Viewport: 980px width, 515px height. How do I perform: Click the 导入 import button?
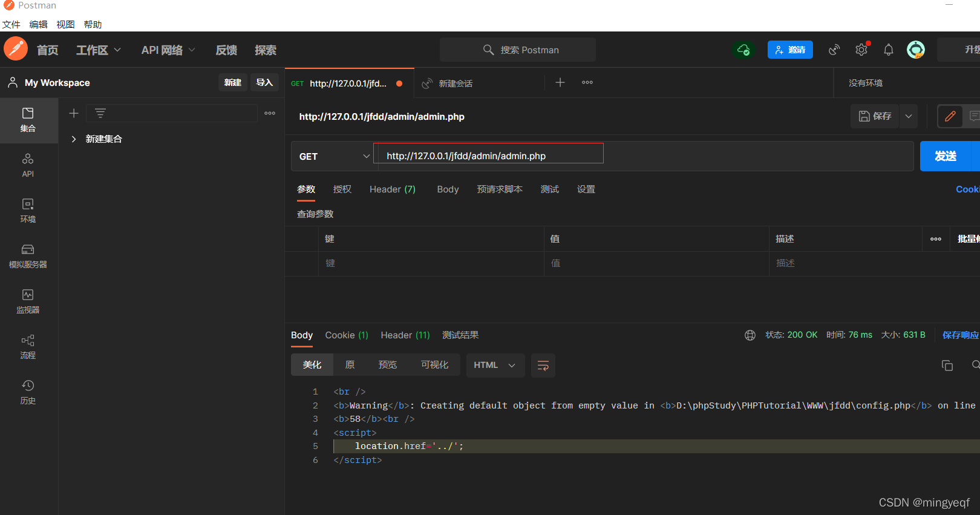[264, 82]
